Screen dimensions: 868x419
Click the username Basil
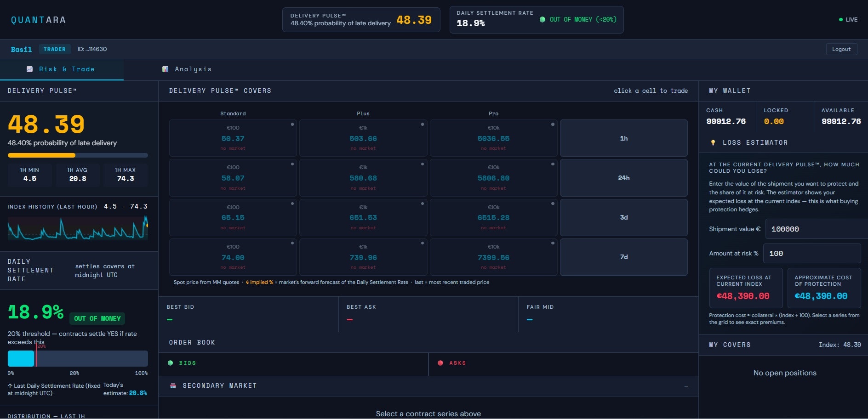21,49
